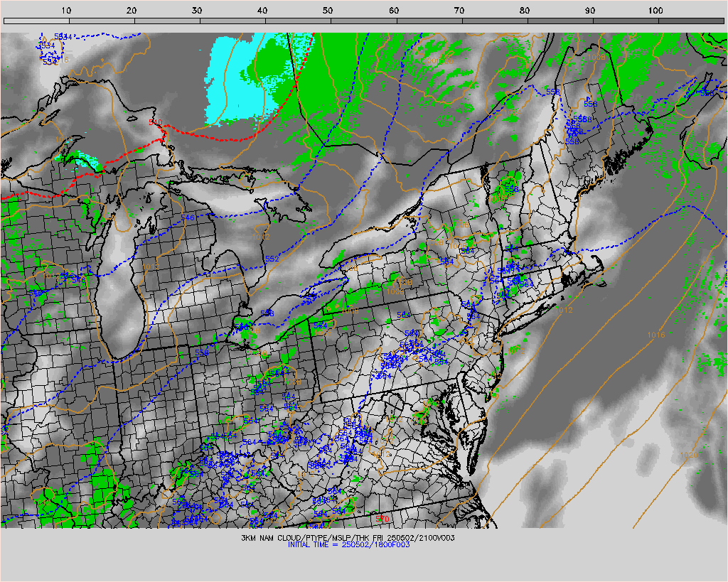The width and height of the screenshot is (728, 582).
Task: Click the cloud scale label 40
Action: pyautogui.click(x=263, y=10)
